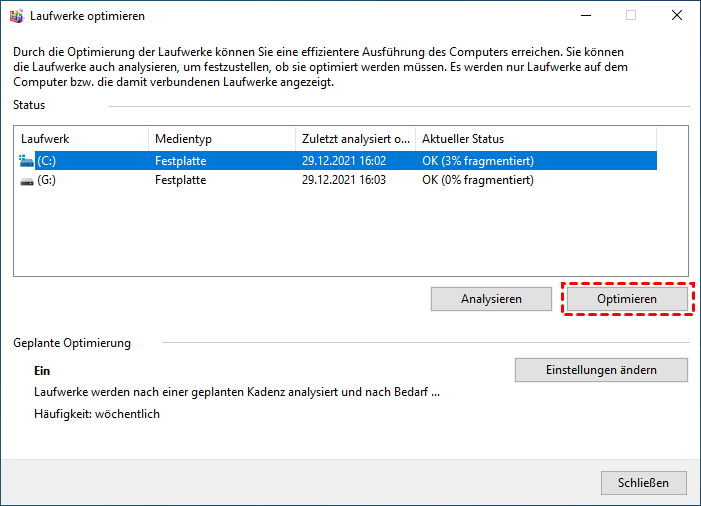Image resolution: width=701 pixels, height=506 pixels.
Task: Sort by the Laufwerk column header
Action: [x=80, y=139]
